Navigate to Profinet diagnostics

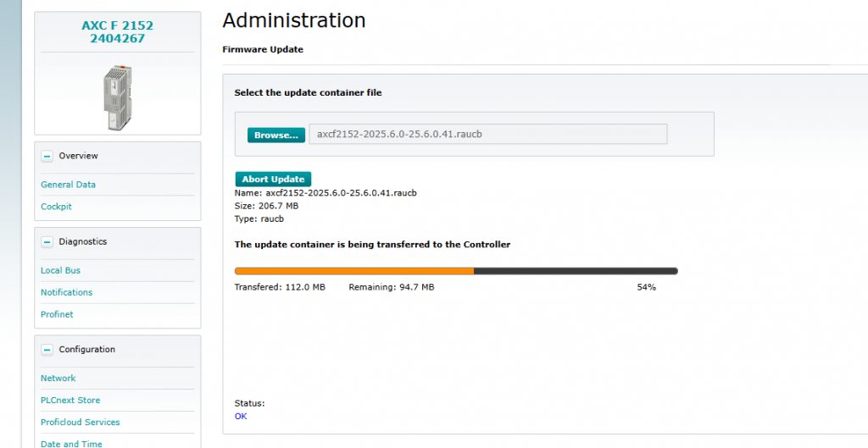57,315
